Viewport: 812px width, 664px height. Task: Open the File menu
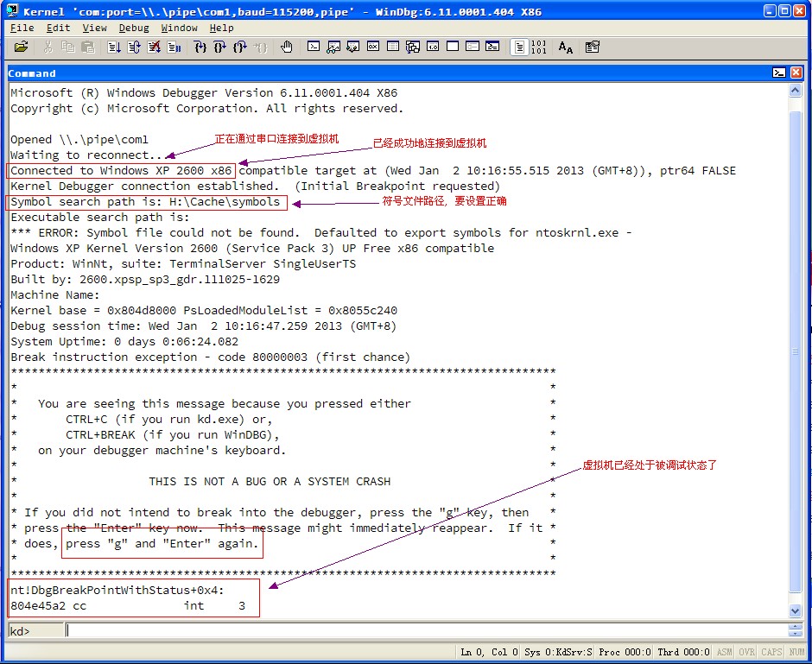point(22,28)
